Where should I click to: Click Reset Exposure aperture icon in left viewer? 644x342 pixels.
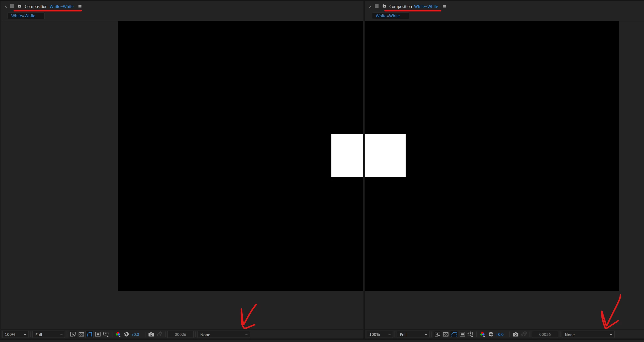pos(127,334)
